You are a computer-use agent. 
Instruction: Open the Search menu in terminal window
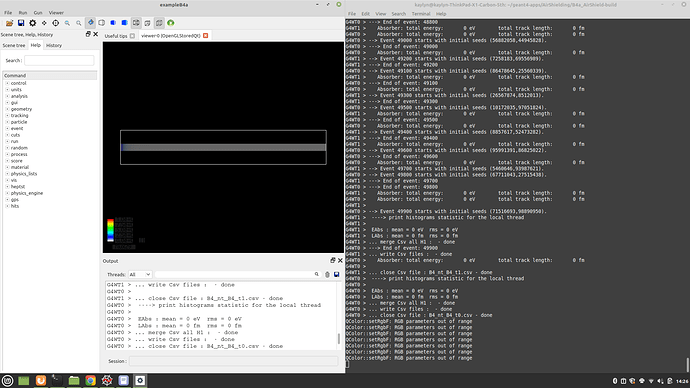tap(398, 14)
